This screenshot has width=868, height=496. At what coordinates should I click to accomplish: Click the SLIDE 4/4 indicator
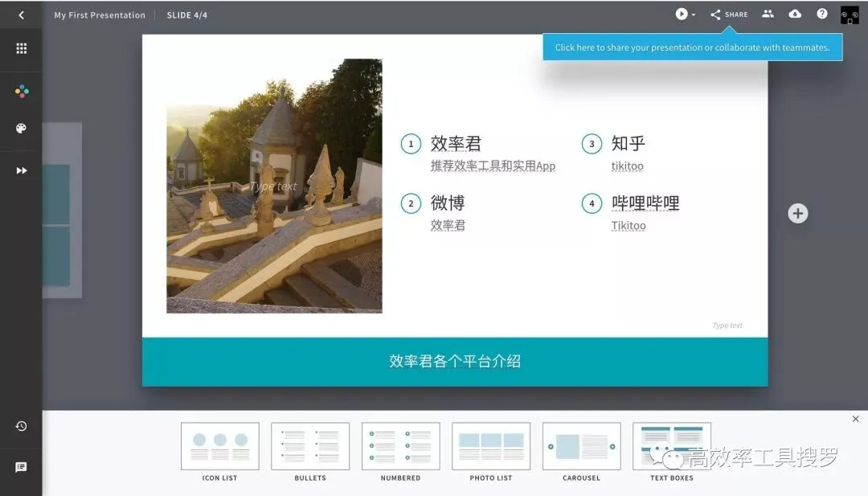pyautogui.click(x=187, y=15)
